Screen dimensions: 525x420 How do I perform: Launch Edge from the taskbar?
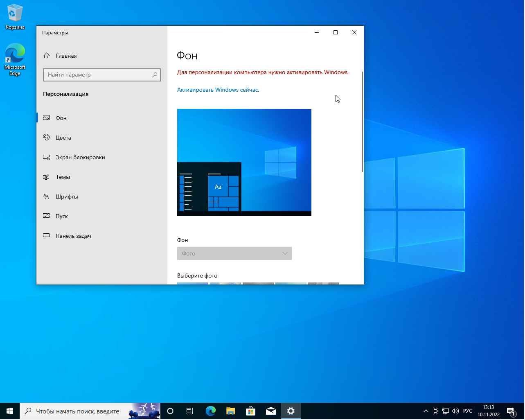210,411
